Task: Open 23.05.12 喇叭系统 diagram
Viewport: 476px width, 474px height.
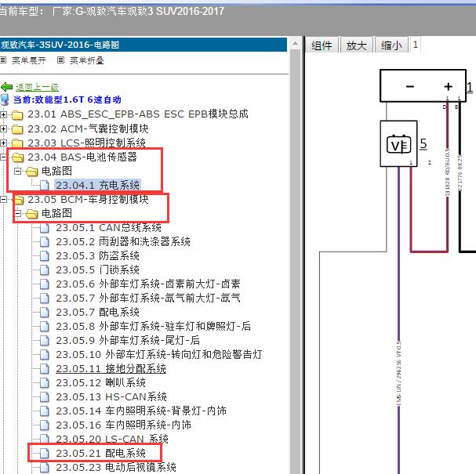Action: tap(101, 382)
